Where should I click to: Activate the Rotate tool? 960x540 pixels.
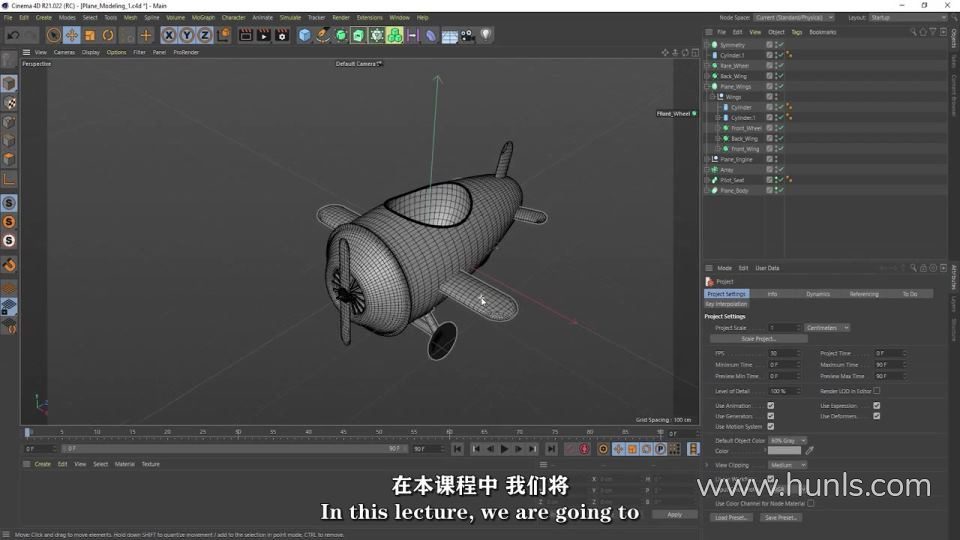coord(108,36)
